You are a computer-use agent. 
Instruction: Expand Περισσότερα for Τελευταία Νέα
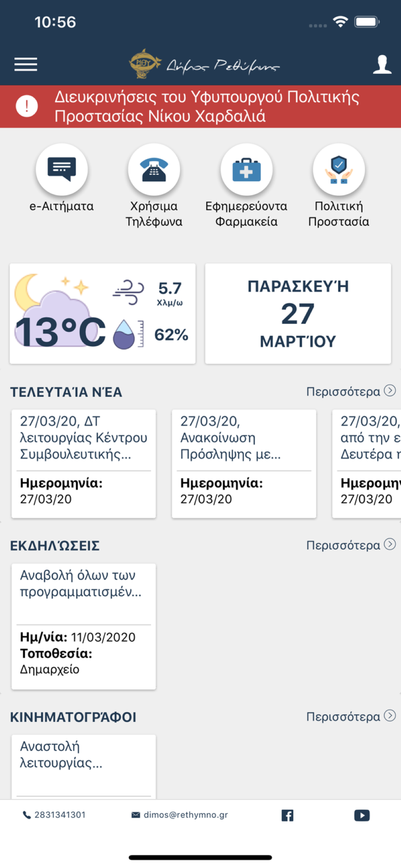point(351,392)
